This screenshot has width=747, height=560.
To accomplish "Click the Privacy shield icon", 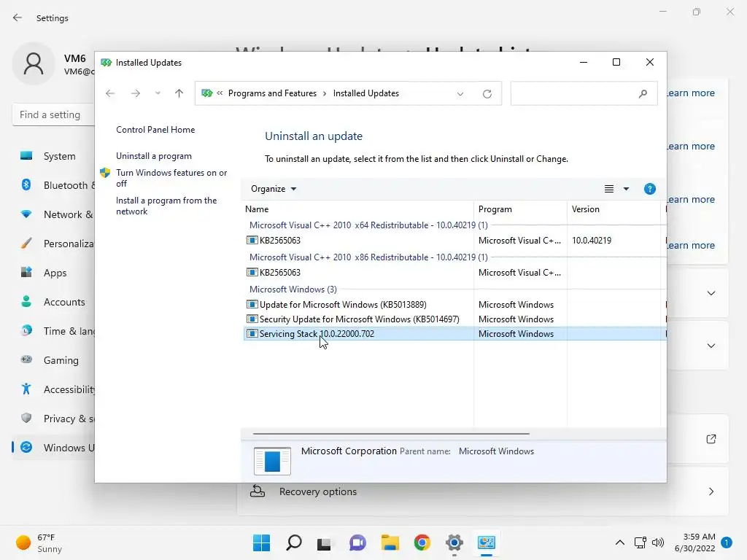I will (27, 418).
